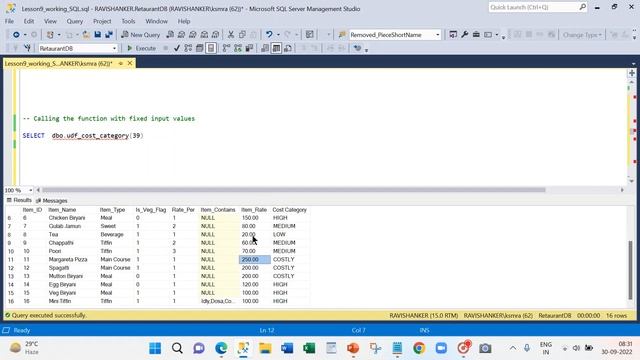Open the Toolbox briefcase icon
Viewport: 640px width, 360px height.
point(476,35)
